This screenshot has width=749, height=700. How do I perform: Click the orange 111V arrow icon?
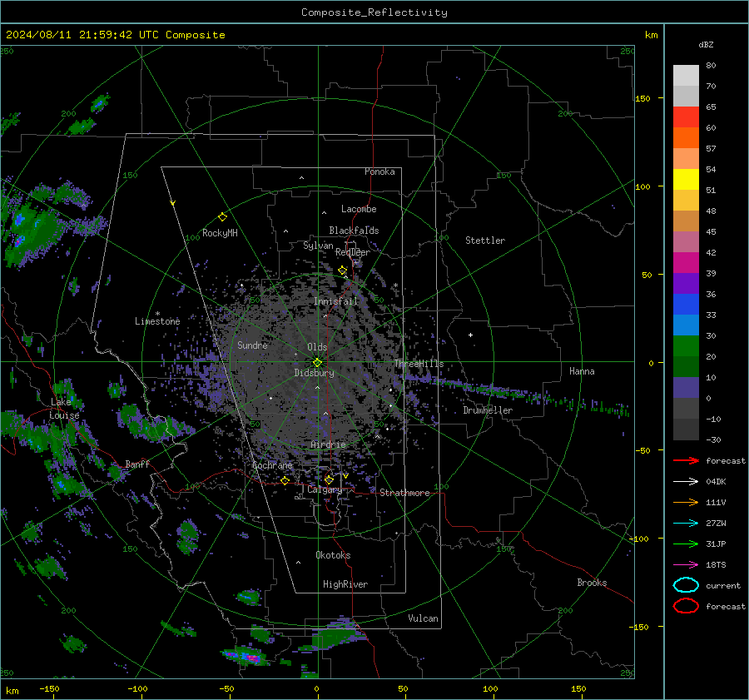point(686,502)
